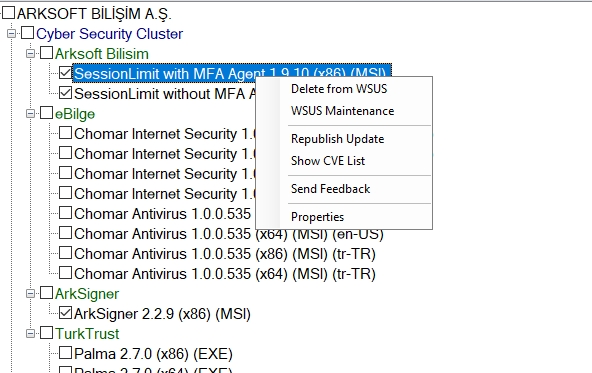Collapse the eBilge vendor node
Screen dimensions: 592x373
(x=31, y=114)
